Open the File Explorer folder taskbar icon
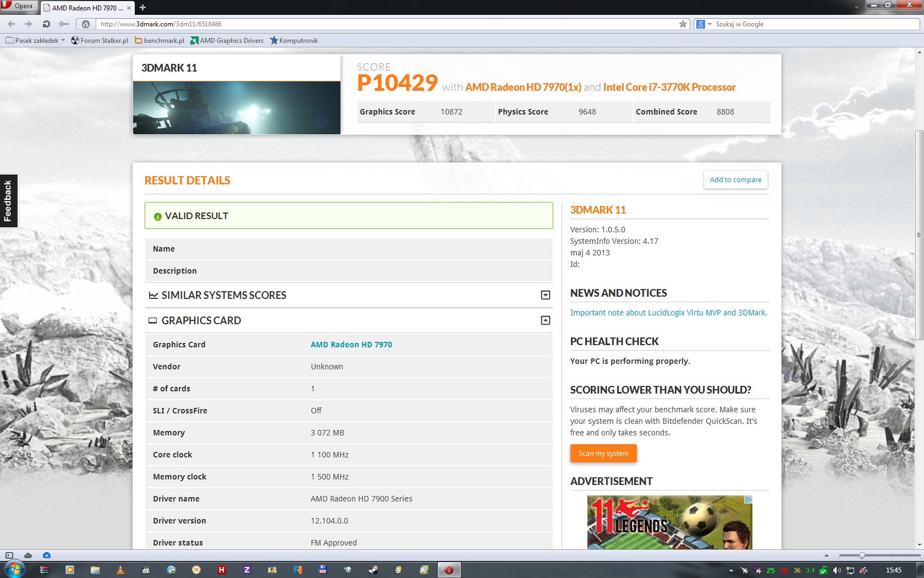Screen dimensions: 924x578 (x=95, y=570)
